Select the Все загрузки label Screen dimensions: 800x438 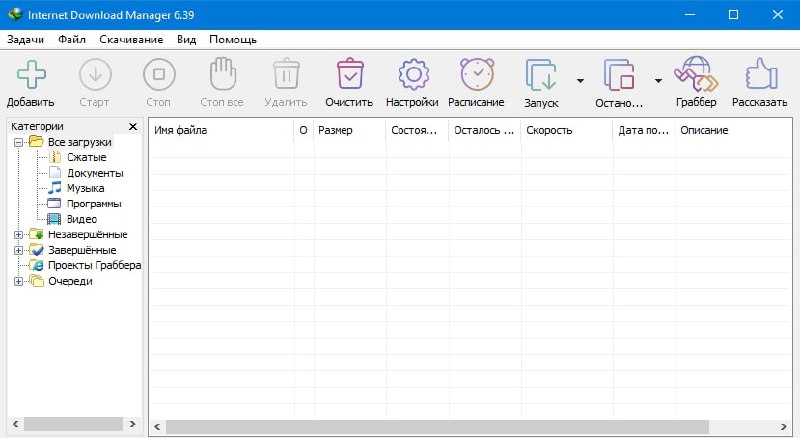[80, 142]
